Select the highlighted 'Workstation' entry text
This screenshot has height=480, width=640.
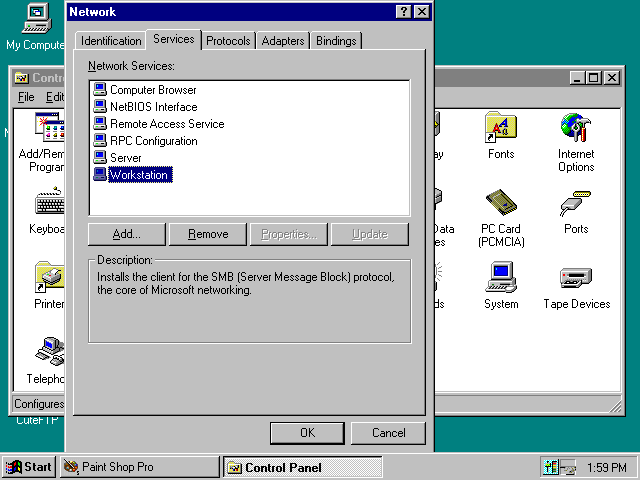tap(140, 175)
